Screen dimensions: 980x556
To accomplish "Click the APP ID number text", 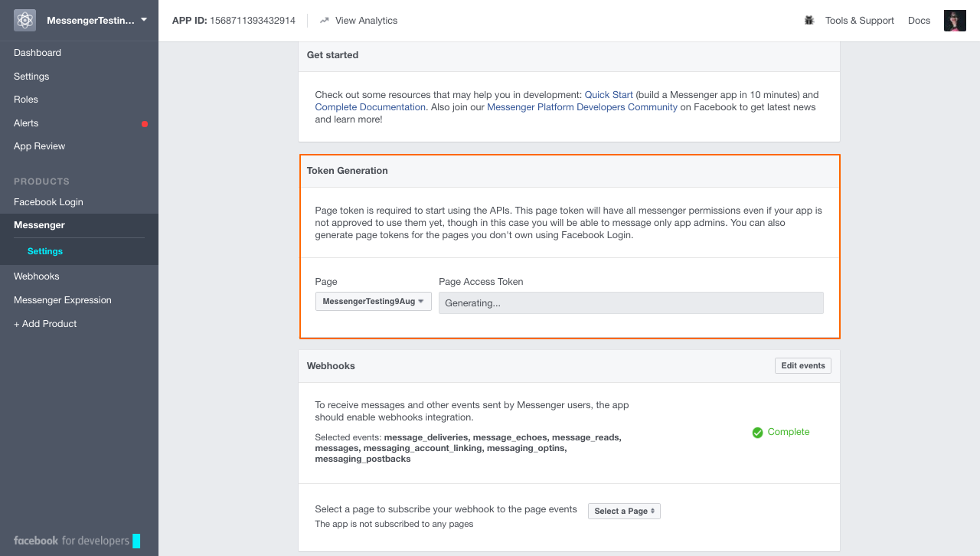I will point(253,21).
